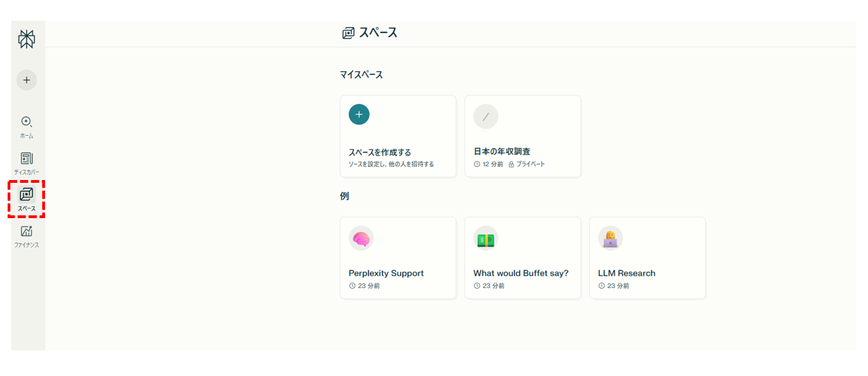Open the Perplexity Support example space title
This screenshot has width=868, height=376.
(386, 273)
